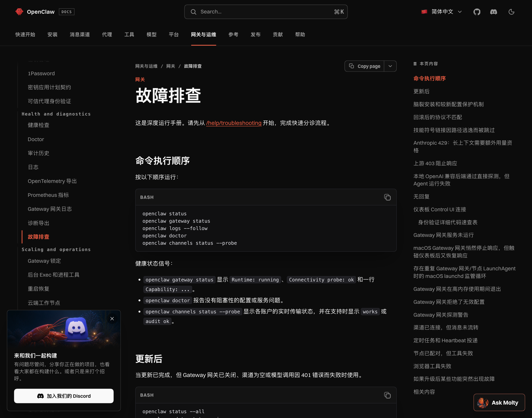The image size is (532, 418).
Task: Switch to the 快速开始 tab
Action: click(25, 34)
